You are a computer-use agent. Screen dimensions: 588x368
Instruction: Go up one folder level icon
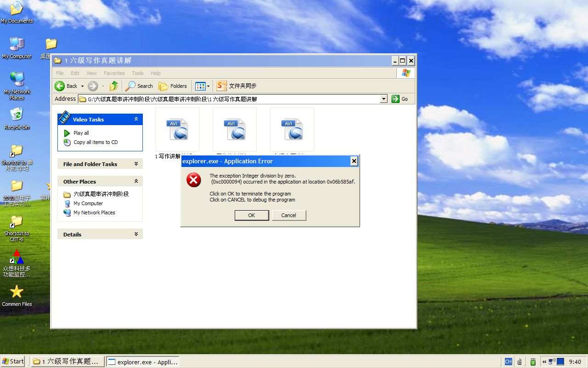114,86
